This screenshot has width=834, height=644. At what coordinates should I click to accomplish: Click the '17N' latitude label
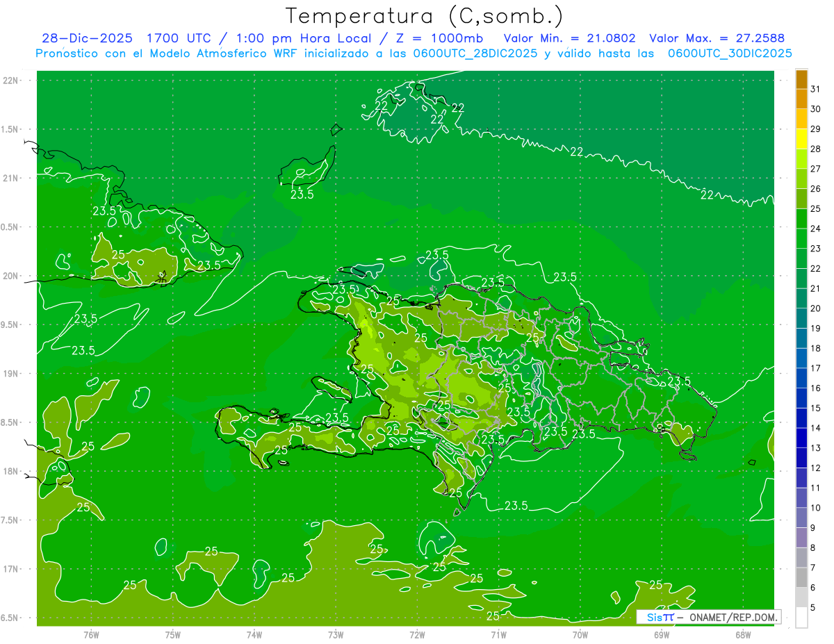click(11, 569)
